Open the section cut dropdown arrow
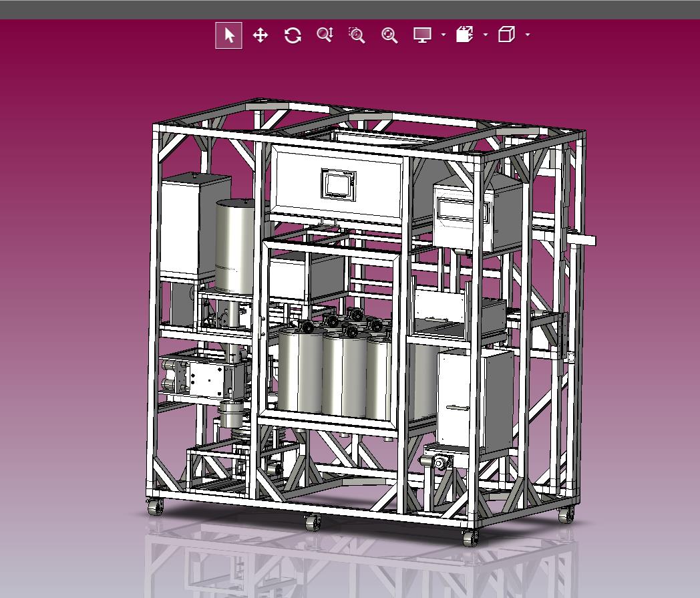 486,34
